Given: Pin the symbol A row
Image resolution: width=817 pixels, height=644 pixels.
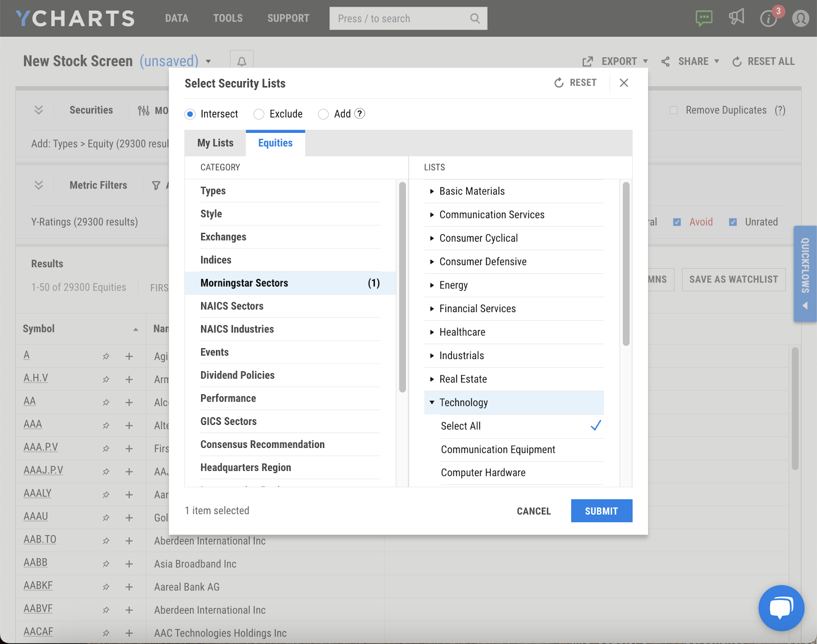Looking at the screenshot, I should 106,356.
